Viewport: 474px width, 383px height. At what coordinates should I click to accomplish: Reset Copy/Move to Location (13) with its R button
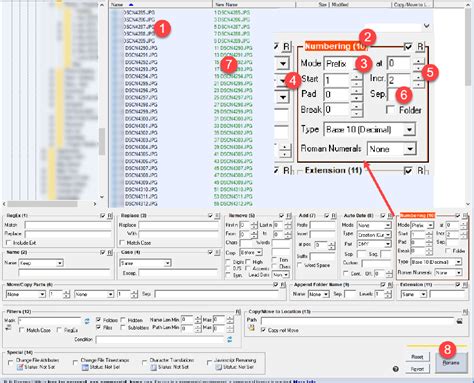(465, 312)
